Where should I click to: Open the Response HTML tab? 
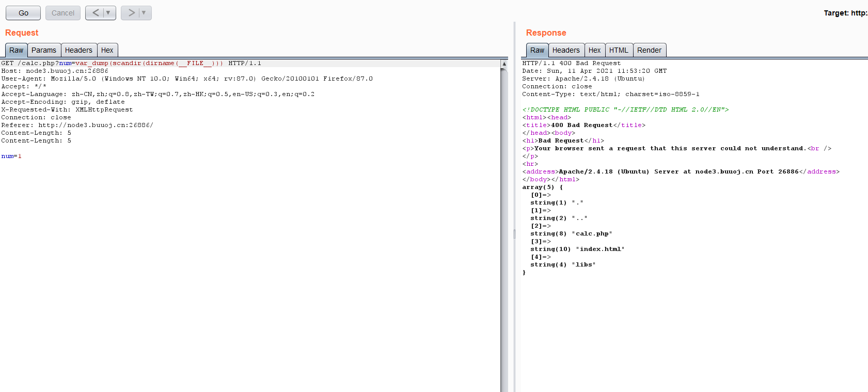point(619,50)
